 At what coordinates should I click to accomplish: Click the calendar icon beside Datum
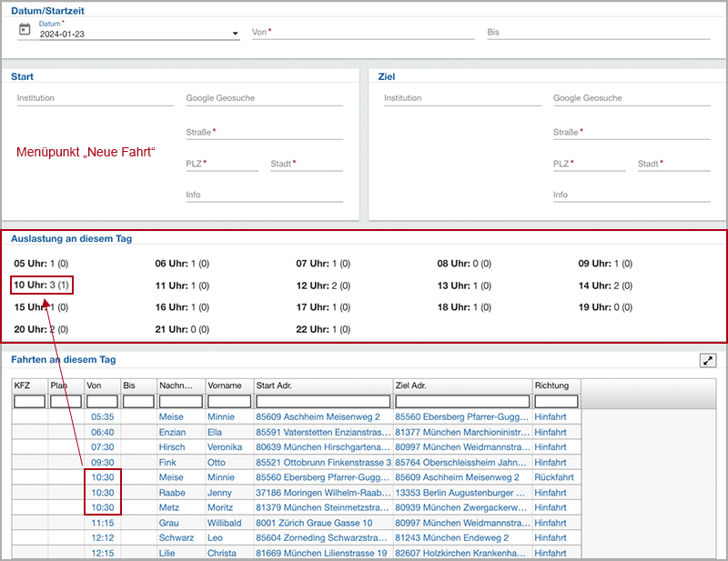click(x=25, y=29)
